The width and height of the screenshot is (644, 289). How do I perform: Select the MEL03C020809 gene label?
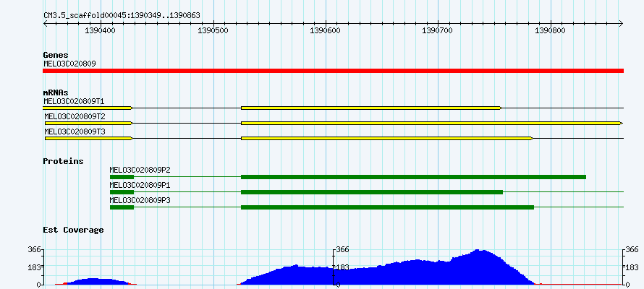69,64
